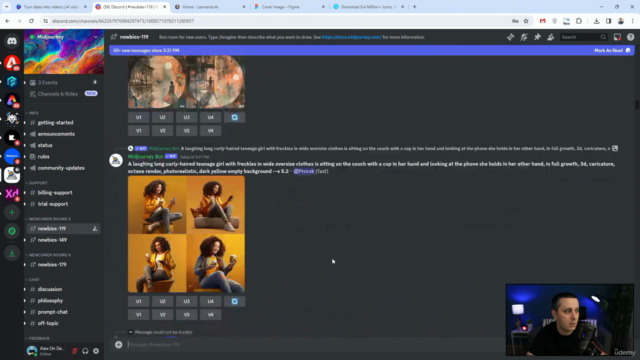Click Mark As Read on new messages bar
The image size is (640, 360).
(612, 51)
